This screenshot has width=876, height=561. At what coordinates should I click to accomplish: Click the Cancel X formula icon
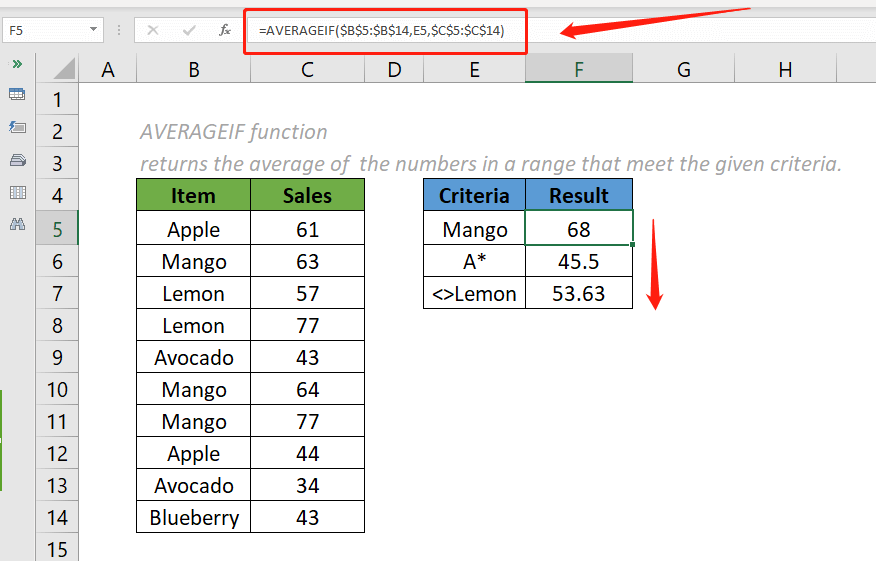(153, 30)
